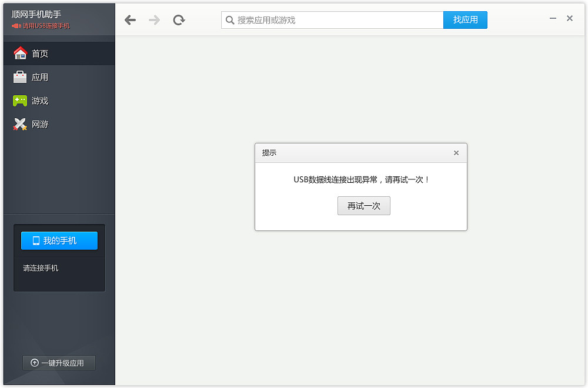Click 再试一次 in the dialog
Image resolution: width=588 pixels, height=388 pixels.
363,206
